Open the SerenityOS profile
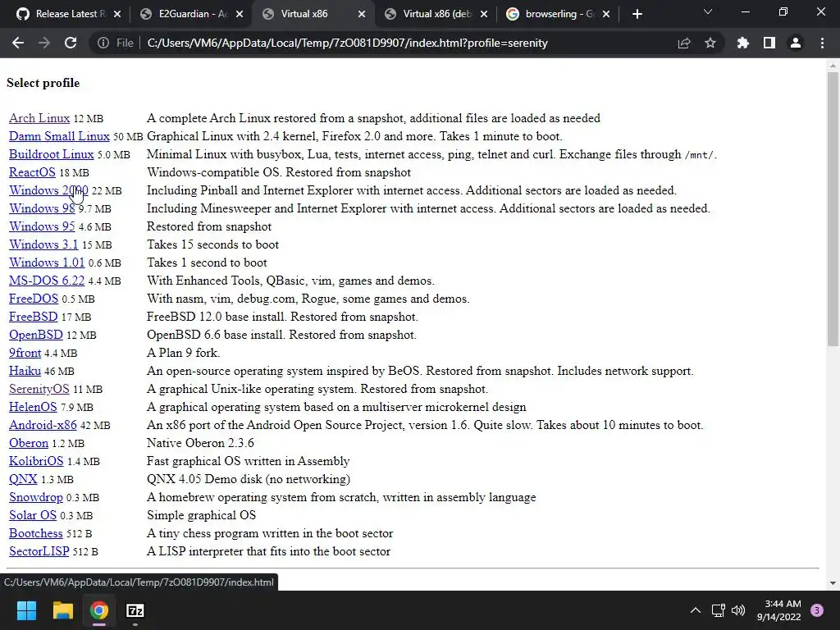The image size is (840, 630). click(39, 389)
